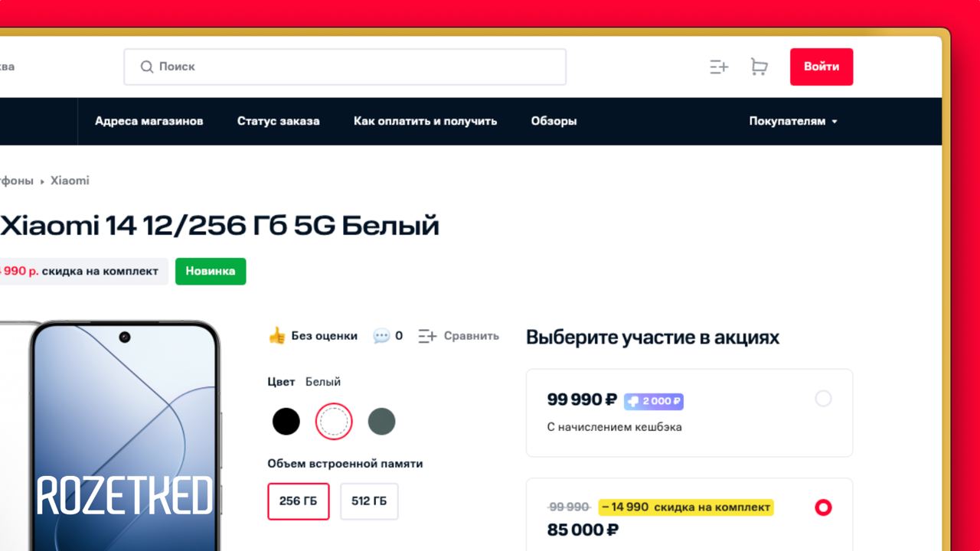The image size is (980, 551).
Task: Click the reviews speech bubble icon
Action: 381,335
